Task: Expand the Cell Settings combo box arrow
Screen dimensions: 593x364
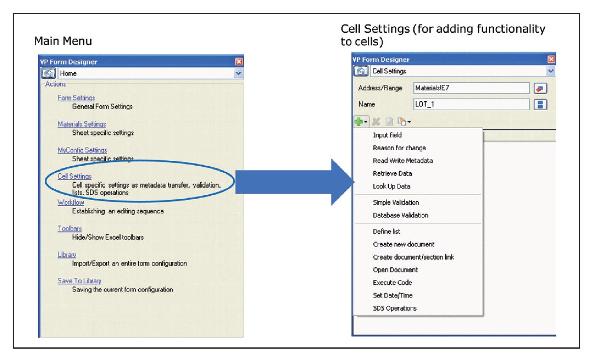Action: click(x=551, y=71)
